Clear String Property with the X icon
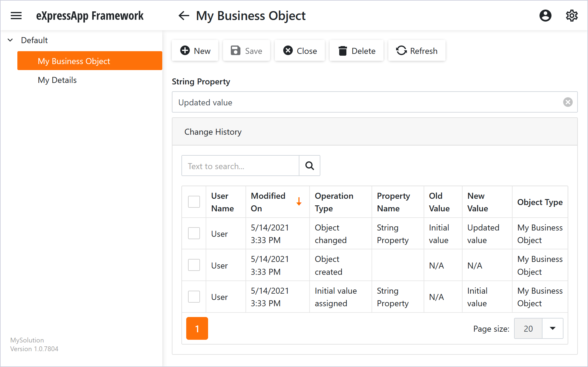 point(568,102)
